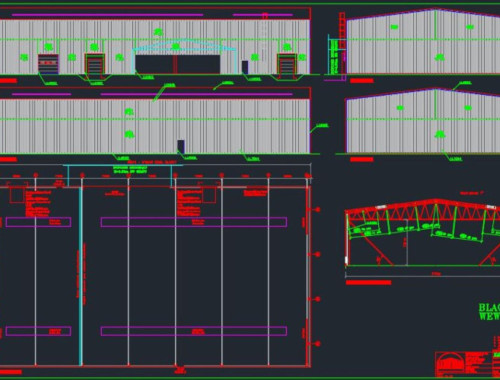
Task: Select the cyan canopy outline above hangar door
Action: click(x=185, y=57)
